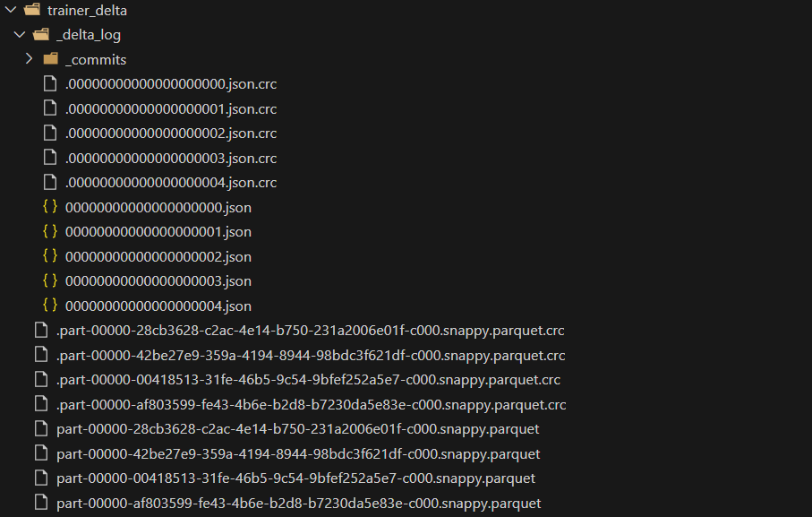Open 00000000000000000000.json log file

tap(158, 207)
